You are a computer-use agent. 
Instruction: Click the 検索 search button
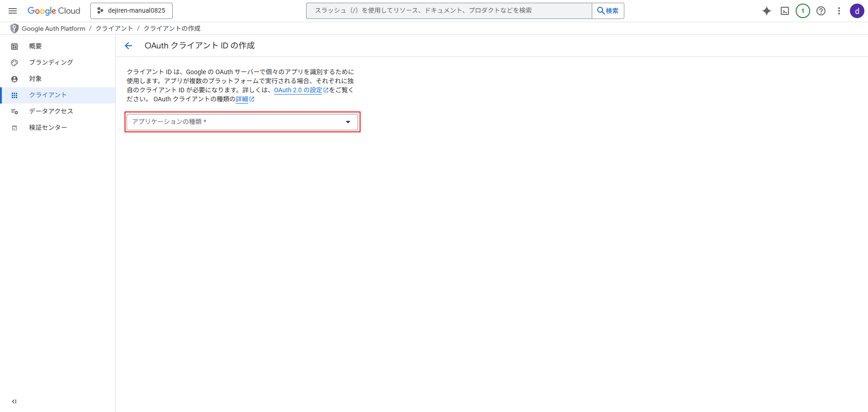coord(608,11)
